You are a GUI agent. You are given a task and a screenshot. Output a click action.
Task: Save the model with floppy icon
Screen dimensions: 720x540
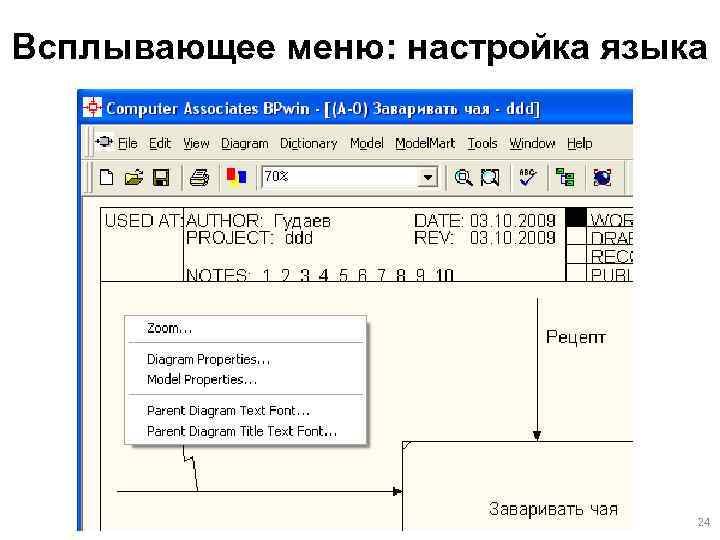pyautogui.click(x=161, y=177)
